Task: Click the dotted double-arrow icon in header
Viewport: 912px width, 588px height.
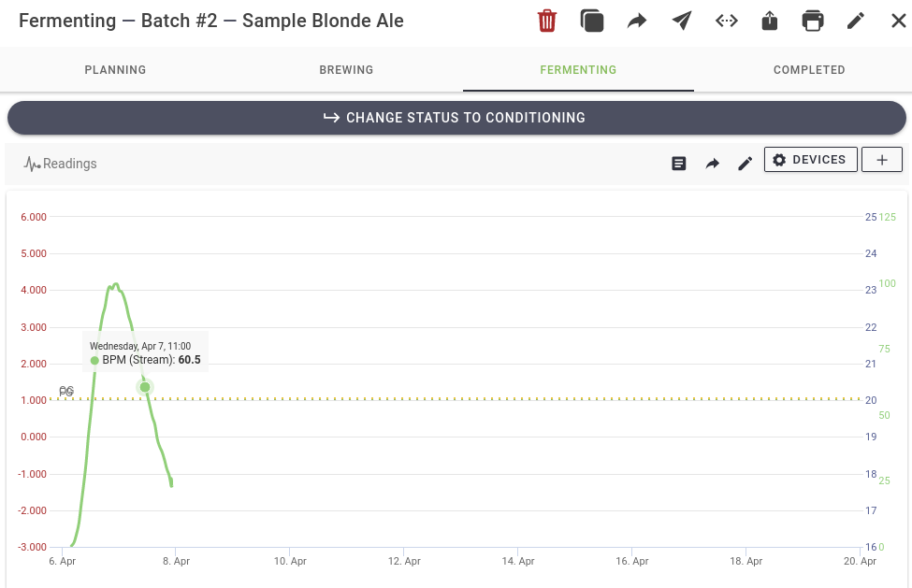Action: (727, 21)
